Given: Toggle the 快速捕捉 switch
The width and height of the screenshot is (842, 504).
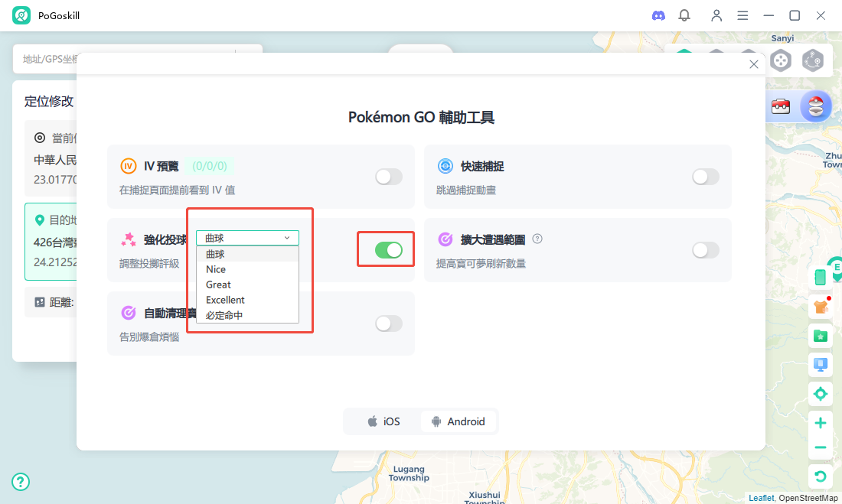Looking at the screenshot, I should [x=706, y=177].
